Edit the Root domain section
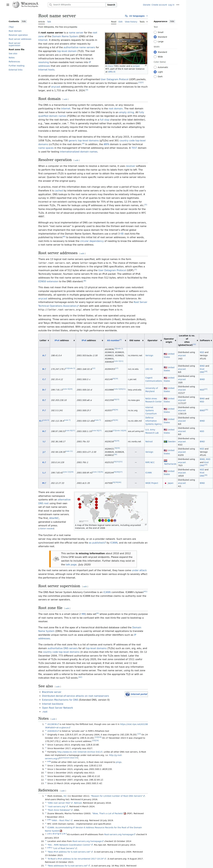The width and height of the screenshot is (213, 868). [66, 99]
